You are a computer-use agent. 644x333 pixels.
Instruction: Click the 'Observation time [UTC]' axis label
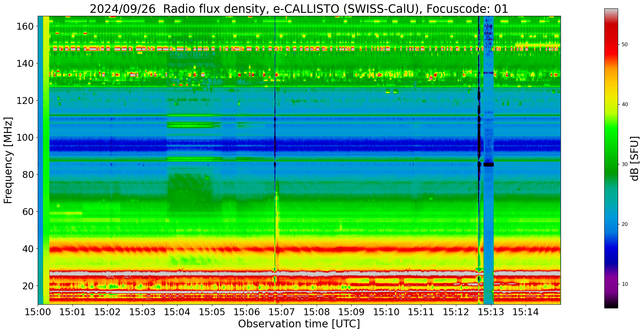(x=299, y=324)
